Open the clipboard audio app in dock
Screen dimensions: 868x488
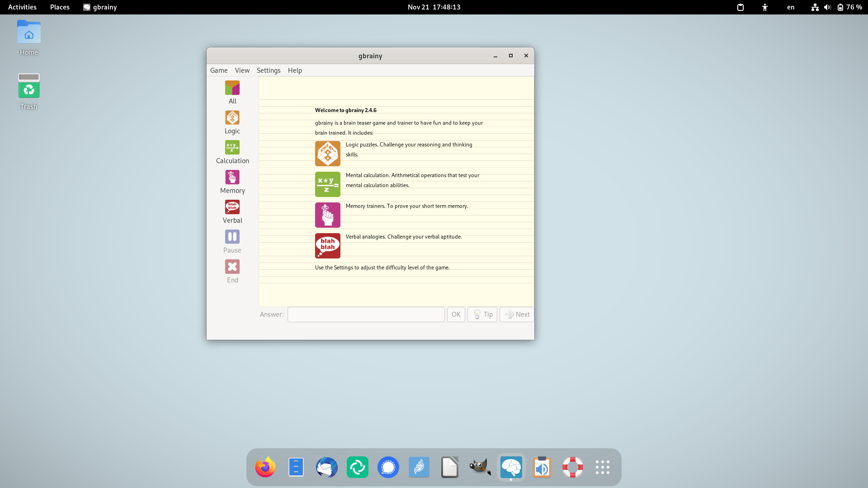(542, 467)
